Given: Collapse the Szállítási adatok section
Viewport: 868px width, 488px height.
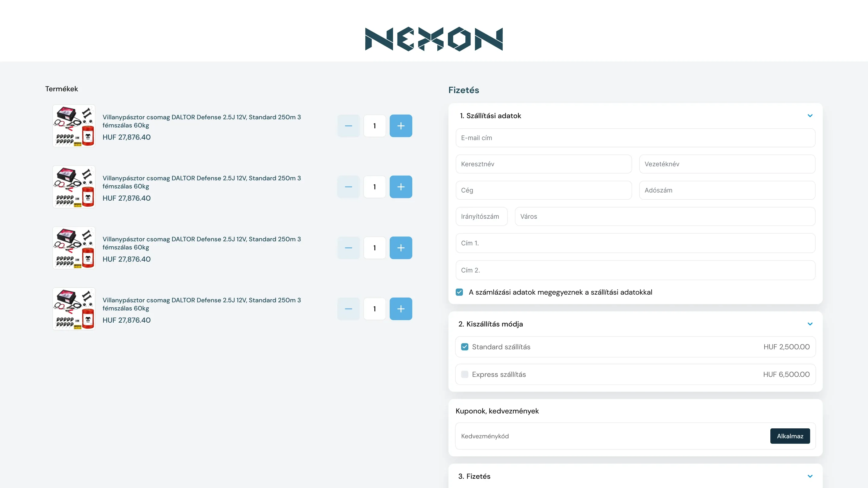Looking at the screenshot, I should pos(810,115).
